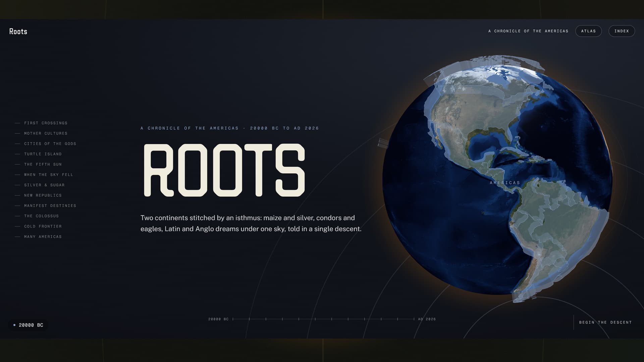This screenshot has width=644, height=362.
Task: Click the Americas label on the globe
Action: tap(505, 183)
